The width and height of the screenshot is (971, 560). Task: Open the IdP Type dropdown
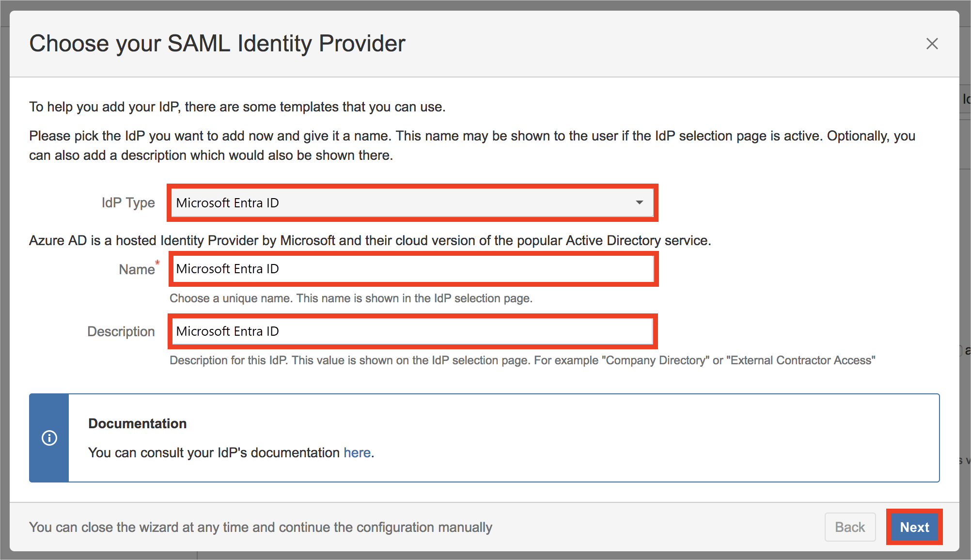pos(412,203)
